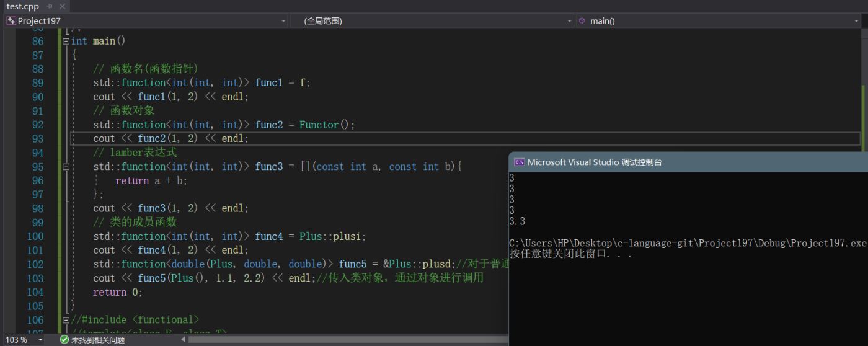Collapse the commented #include <functional> block
868x346 pixels.
click(66, 320)
